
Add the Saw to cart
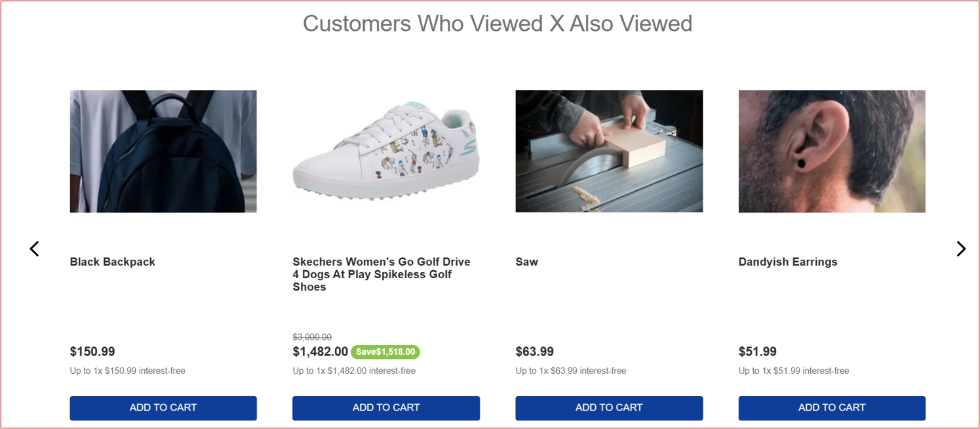(x=609, y=408)
